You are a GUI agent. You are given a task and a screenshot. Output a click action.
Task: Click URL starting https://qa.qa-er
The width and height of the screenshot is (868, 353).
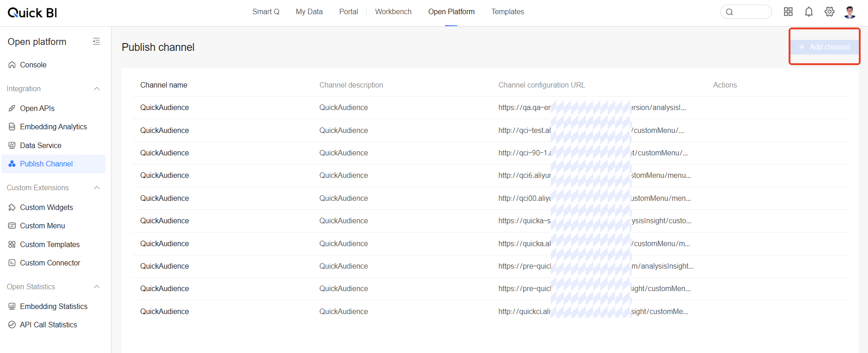point(592,108)
